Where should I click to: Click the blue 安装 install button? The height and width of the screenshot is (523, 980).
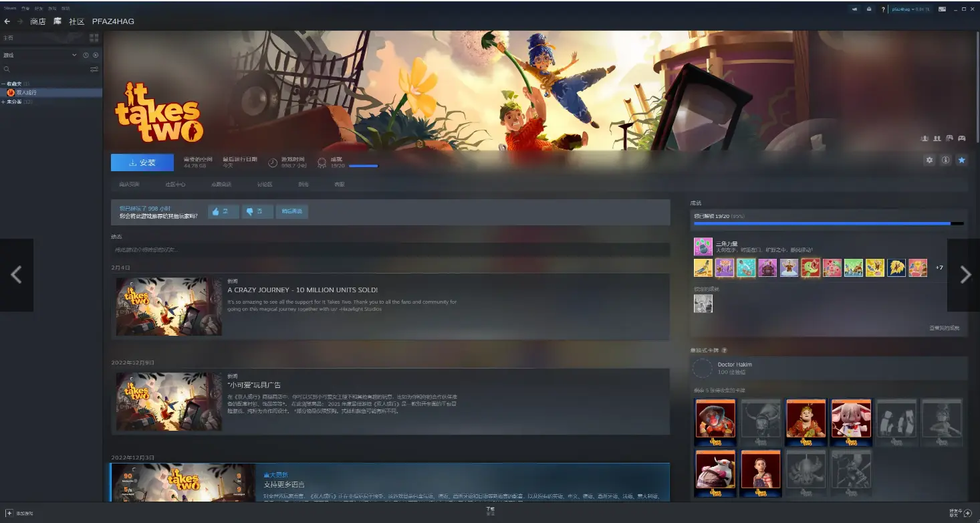pyautogui.click(x=142, y=163)
